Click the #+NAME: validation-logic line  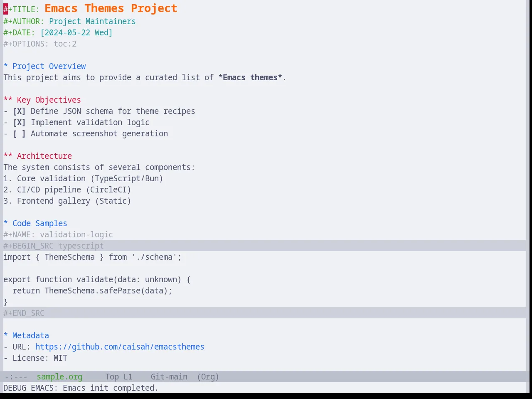pyautogui.click(x=58, y=235)
